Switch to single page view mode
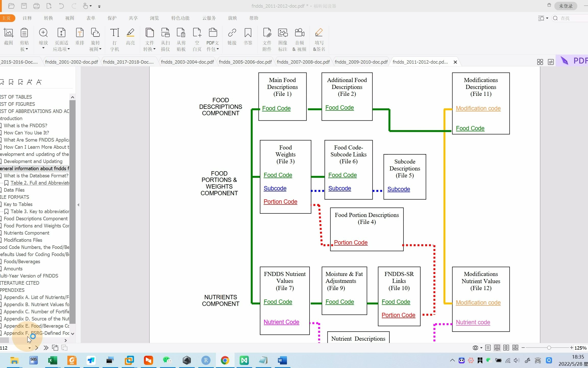Viewport: 588px width, 368px height. [488, 348]
